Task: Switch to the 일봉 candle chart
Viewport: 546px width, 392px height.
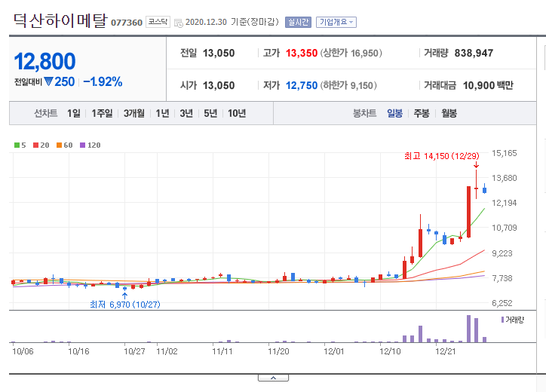Action: [394, 113]
